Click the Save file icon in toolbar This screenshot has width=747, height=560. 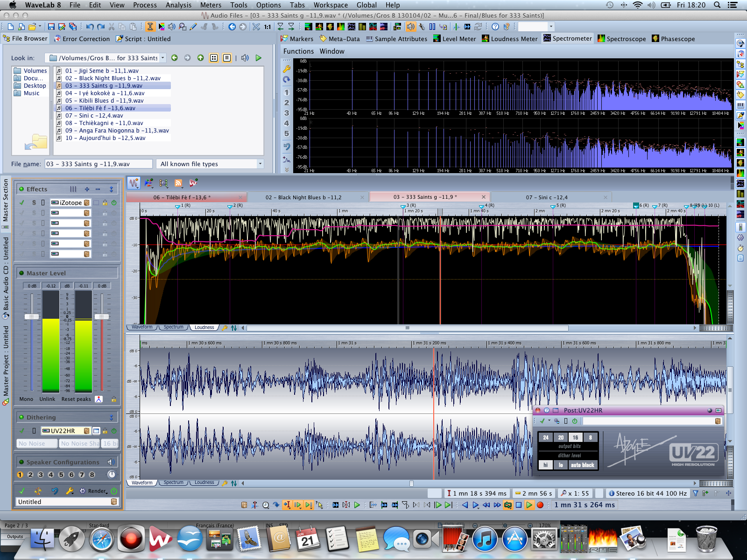pyautogui.click(x=51, y=27)
